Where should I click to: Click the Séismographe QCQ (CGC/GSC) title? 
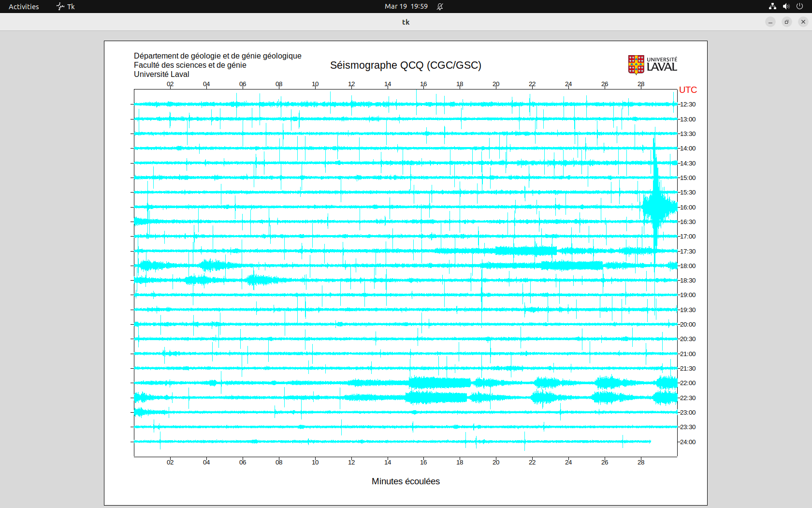click(406, 65)
